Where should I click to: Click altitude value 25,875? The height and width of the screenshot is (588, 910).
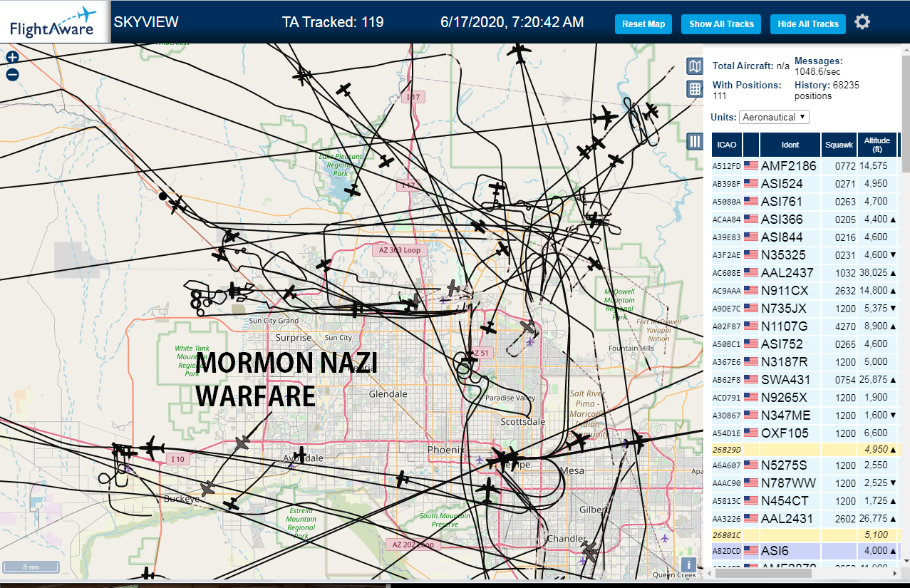873,380
